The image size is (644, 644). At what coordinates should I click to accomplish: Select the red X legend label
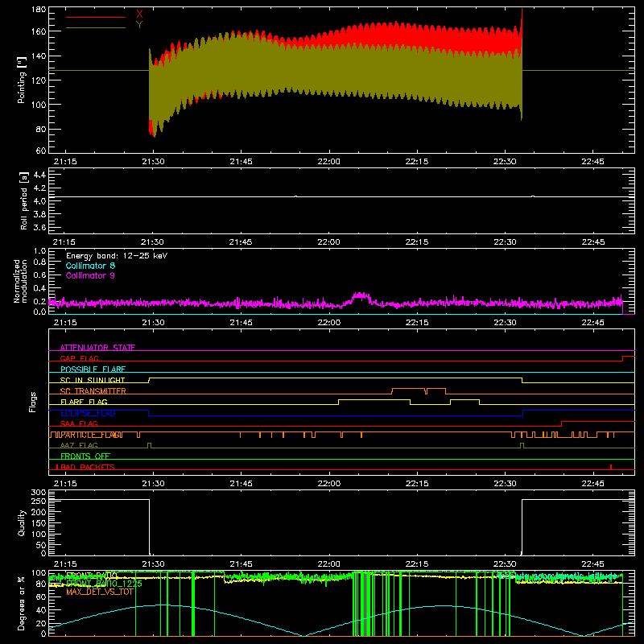coord(139,14)
